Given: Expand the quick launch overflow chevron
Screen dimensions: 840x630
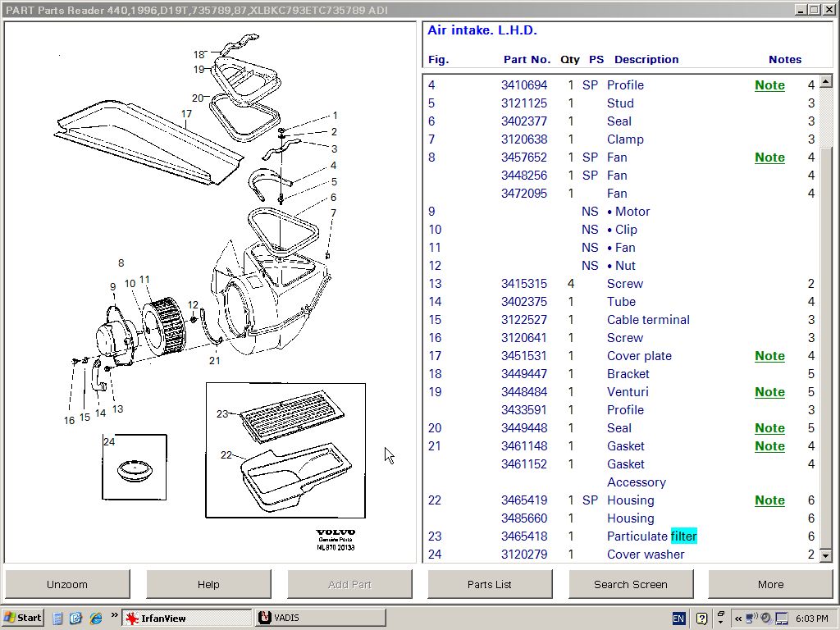Looking at the screenshot, I should point(113,615).
